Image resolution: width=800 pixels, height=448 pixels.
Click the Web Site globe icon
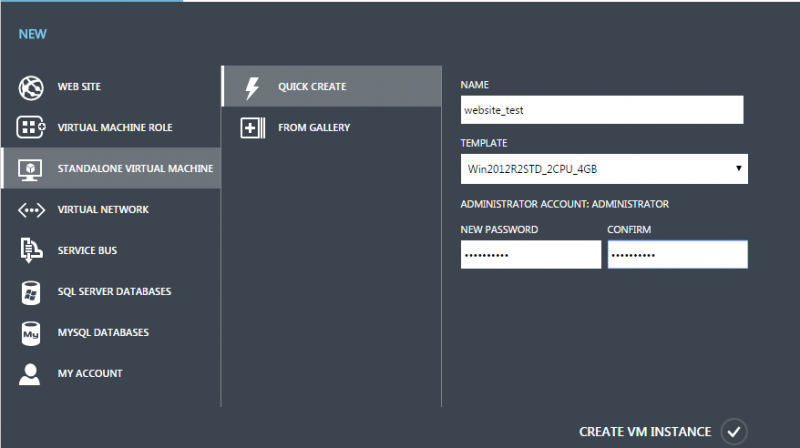30,87
